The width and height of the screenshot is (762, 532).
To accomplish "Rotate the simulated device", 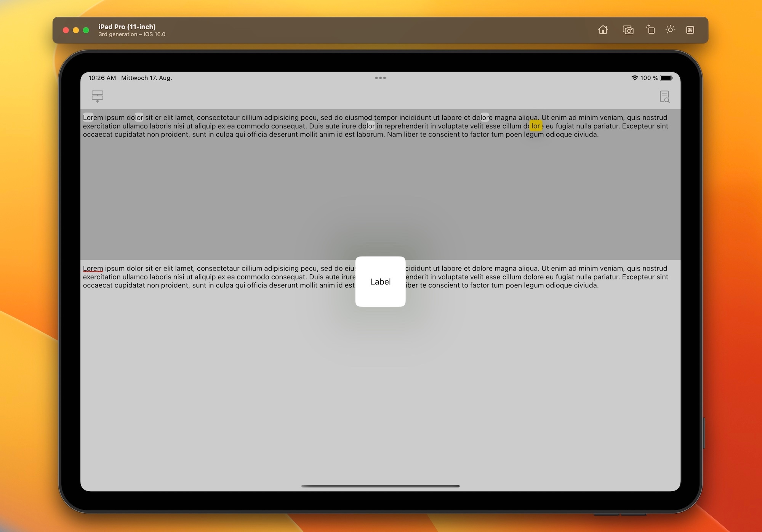I will (650, 29).
